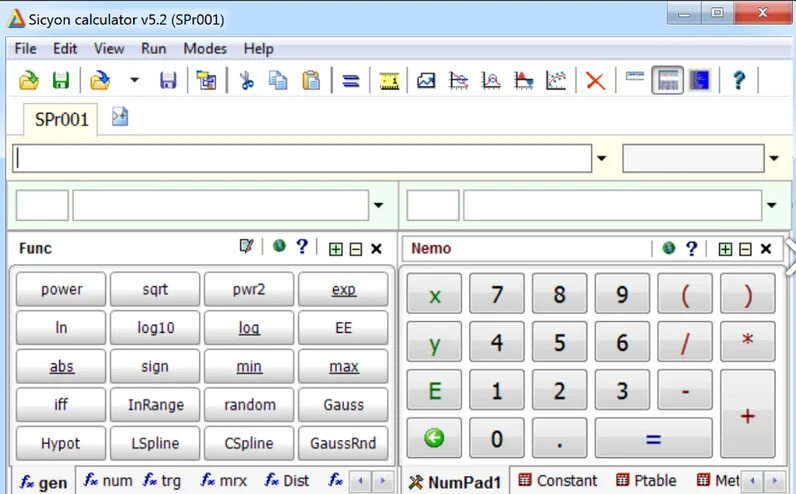
Task: Click the power function button
Action: pyautogui.click(x=61, y=289)
